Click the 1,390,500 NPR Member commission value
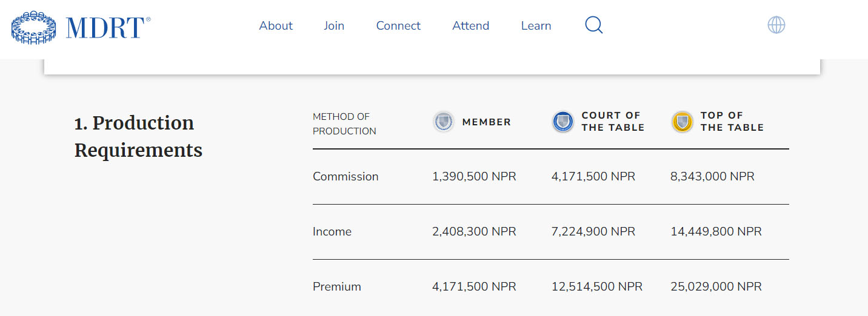The height and width of the screenshot is (316, 868). coord(474,176)
